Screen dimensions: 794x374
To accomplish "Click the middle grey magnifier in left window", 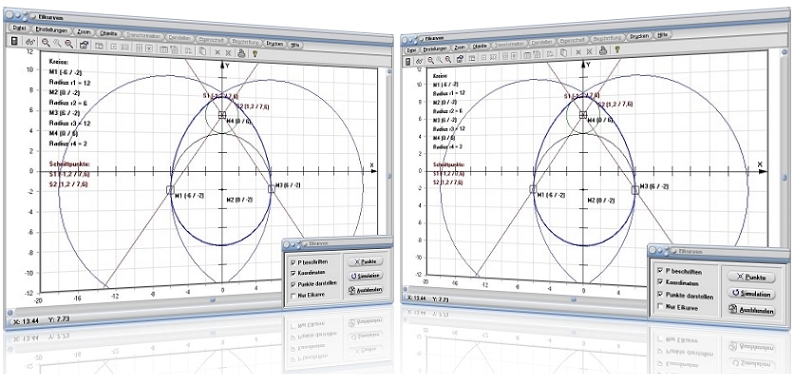I will tap(57, 44).
